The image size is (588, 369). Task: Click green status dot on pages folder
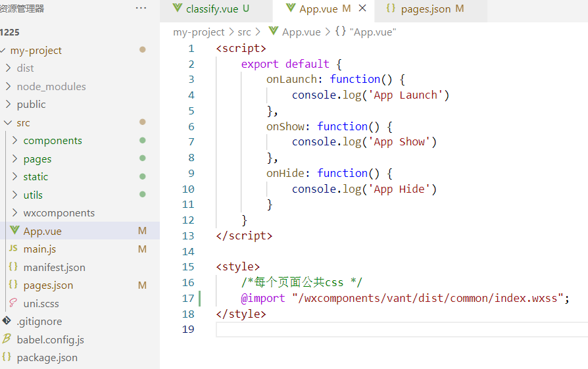point(143,159)
